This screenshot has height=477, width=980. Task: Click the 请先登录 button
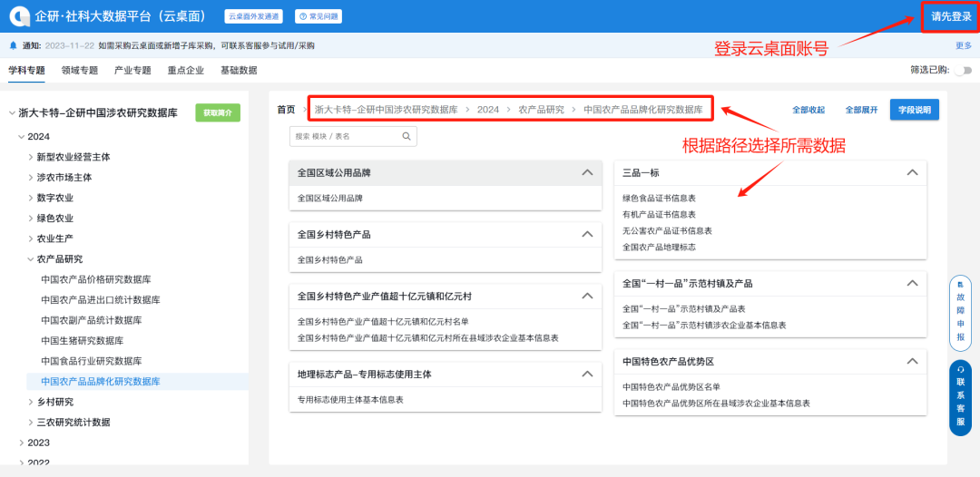point(951,17)
